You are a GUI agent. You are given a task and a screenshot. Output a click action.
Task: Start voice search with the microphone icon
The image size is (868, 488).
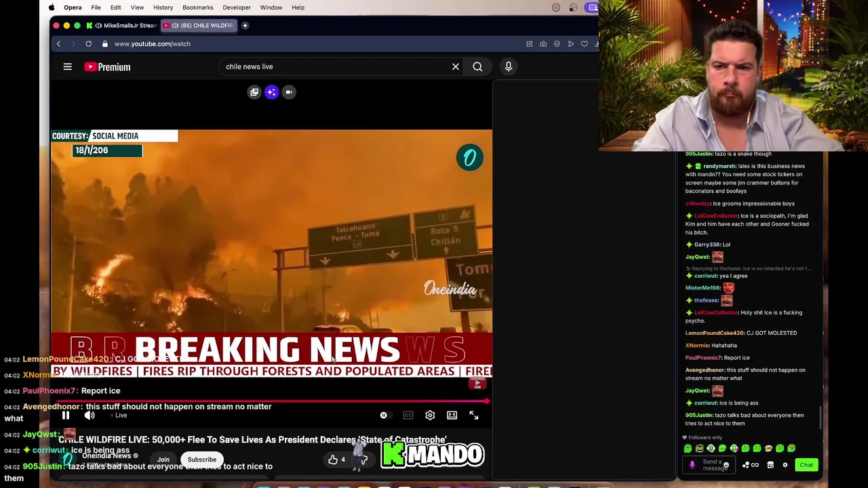click(509, 66)
